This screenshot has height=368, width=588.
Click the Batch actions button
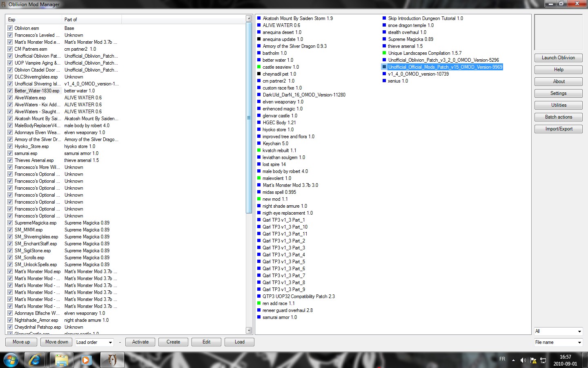point(558,117)
